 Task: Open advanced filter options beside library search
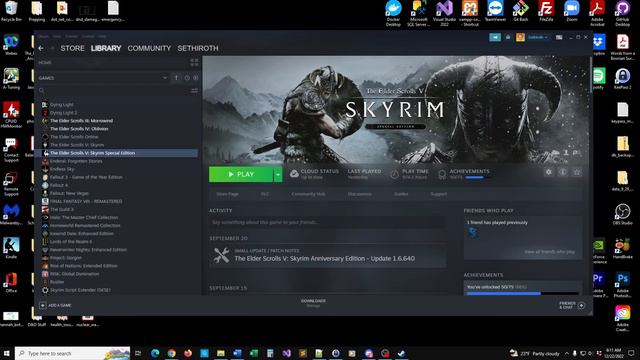194,91
